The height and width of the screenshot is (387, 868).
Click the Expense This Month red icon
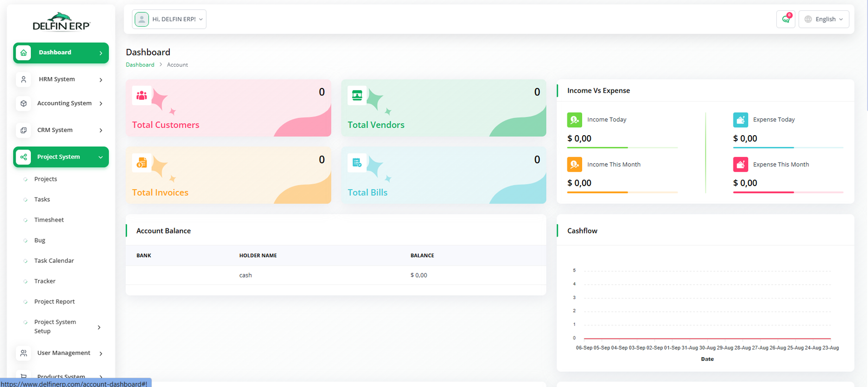[740, 164]
